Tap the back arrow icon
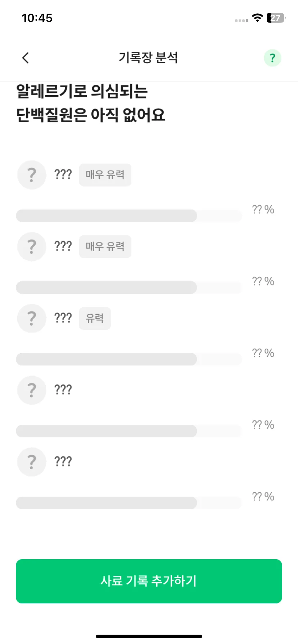298x644 pixels. [x=25, y=58]
